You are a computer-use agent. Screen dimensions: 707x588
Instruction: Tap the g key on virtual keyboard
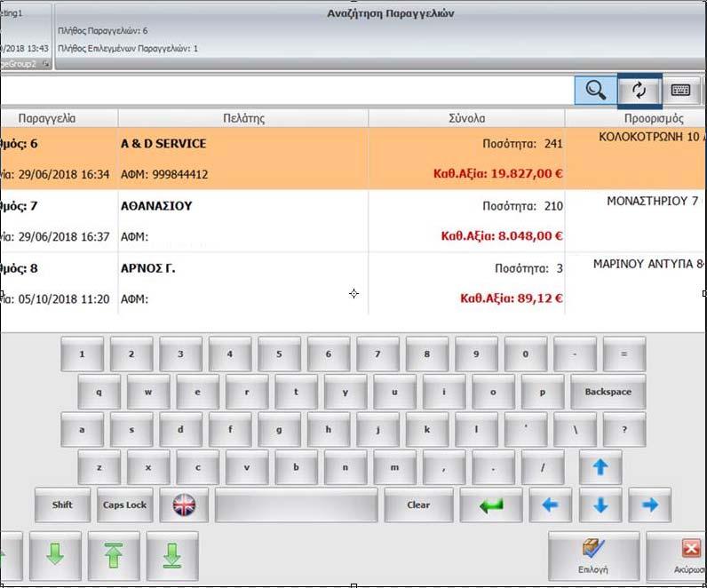coord(279,429)
